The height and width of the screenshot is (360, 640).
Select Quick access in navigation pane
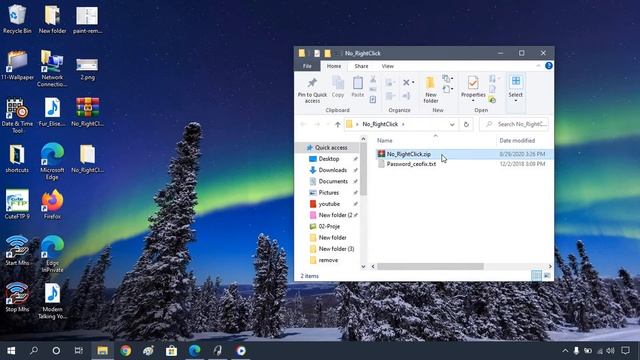[327, 147]
